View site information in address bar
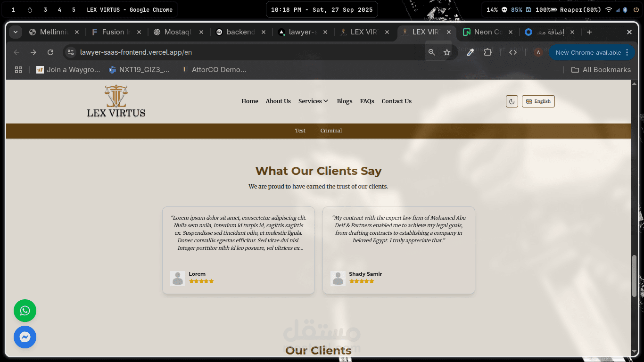The height and width of the screenshot is (362, 644). point(70,52)
